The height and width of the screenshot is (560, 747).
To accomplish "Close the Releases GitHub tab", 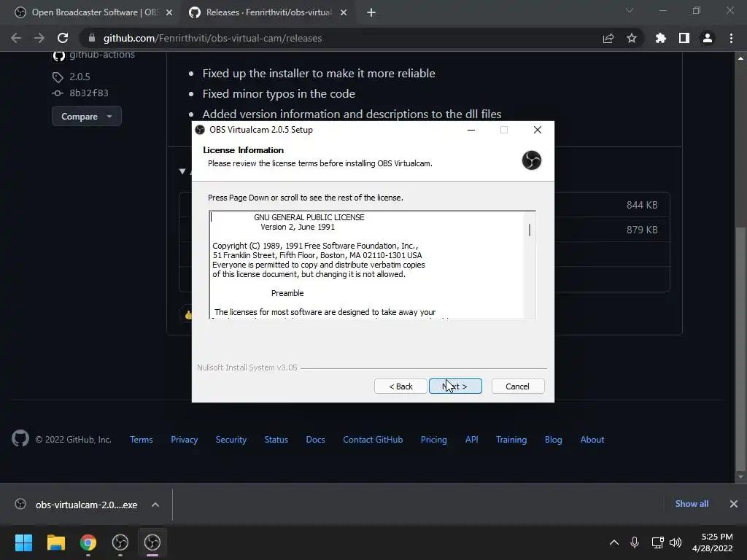I will 344,13.
